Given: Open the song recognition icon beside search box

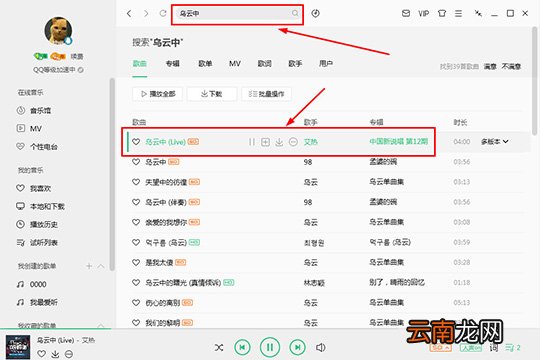Looking at the screenshot, I should pyautogui.click(x=315, y=13).
